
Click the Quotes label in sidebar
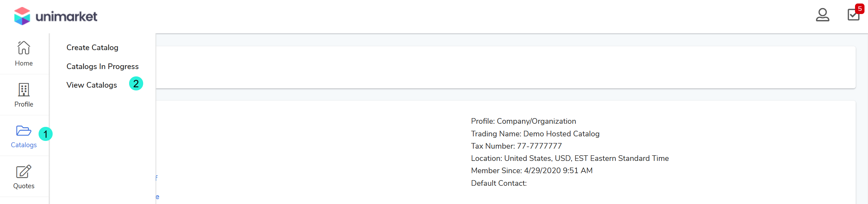24,186
